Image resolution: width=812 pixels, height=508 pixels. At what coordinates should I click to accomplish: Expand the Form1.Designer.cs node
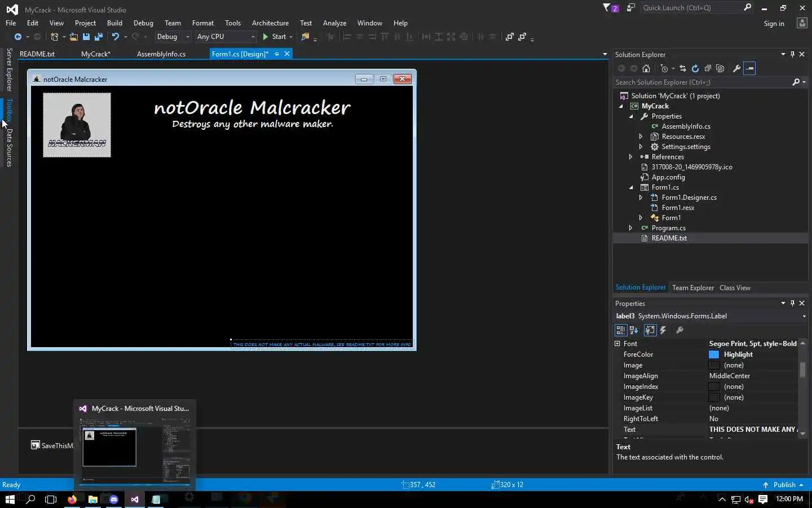click(641, 198)
